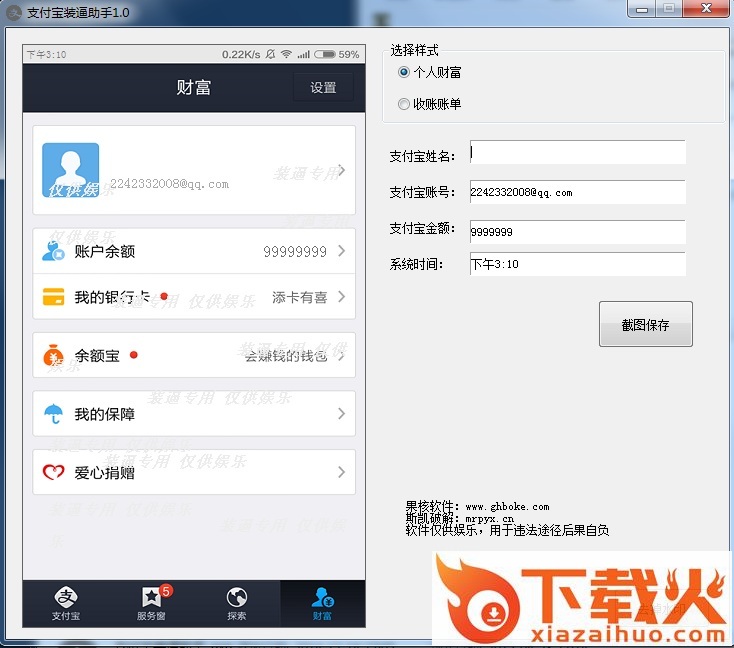
Task: Click the 下午3:10 status bar time
Action: point(46,54)
